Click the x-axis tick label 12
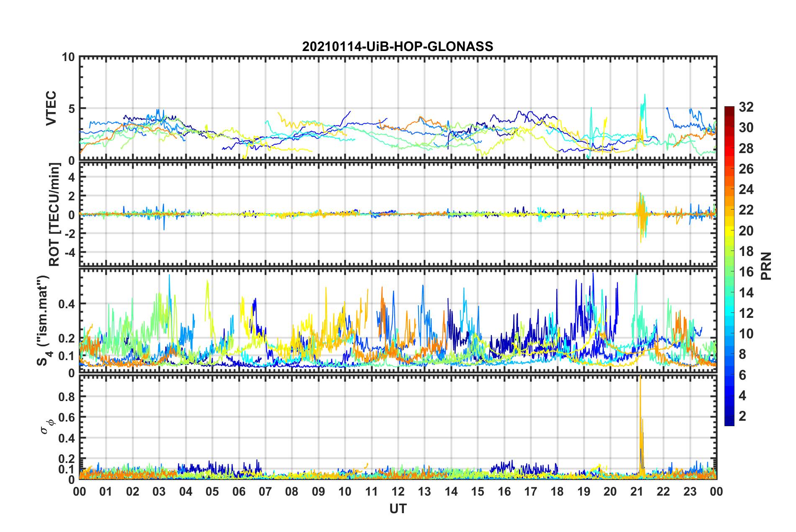796x532 pixels. click(x=398, y=491)
